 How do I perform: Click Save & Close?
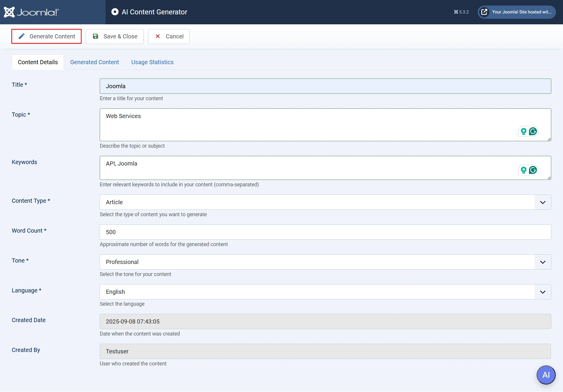coord(115,36)
